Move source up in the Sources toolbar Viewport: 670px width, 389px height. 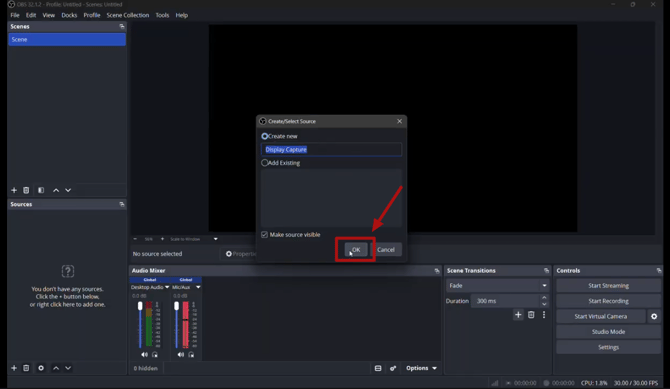pyautogui.click(x=56, y=368)
